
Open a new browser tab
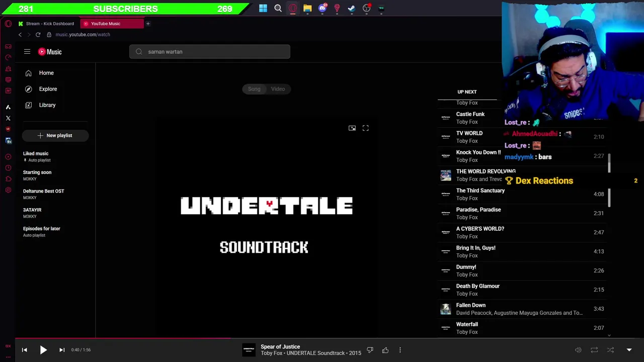click(x=148, y=24)
